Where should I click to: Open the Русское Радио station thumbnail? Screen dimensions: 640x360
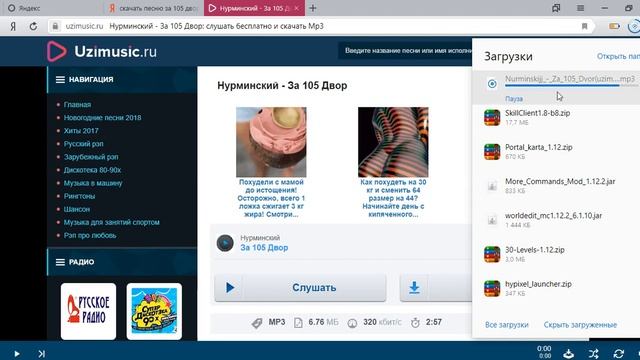[x=89, y=311]
